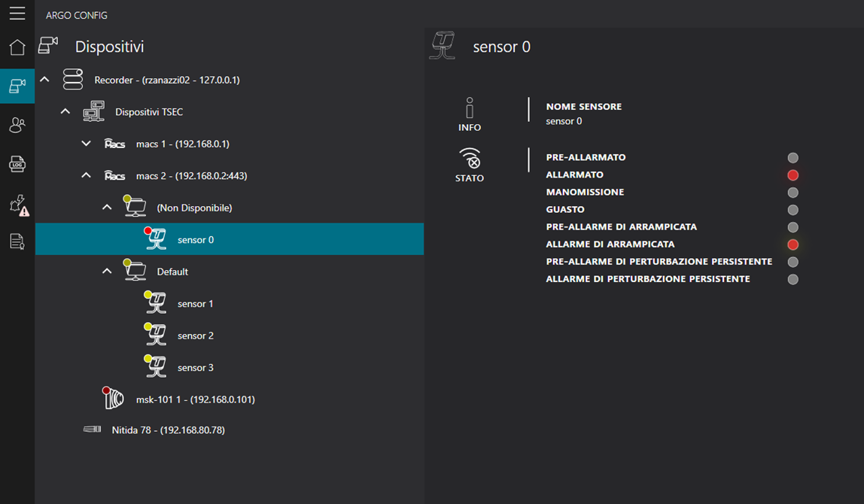Viewport: 864px width, 504px height.
Task: Click the PRE-ALLARMATO grey status indicator
Action: coord(793,158)
